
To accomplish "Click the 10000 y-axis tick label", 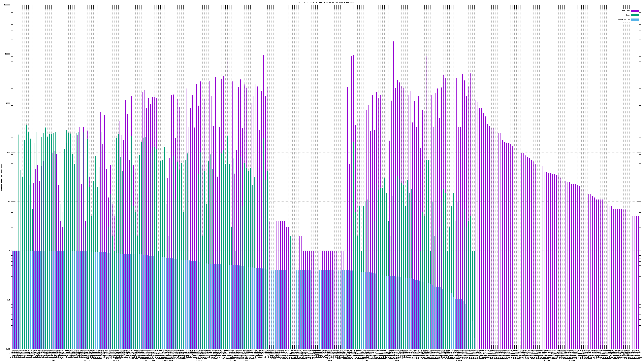I will tap(8, 54).
